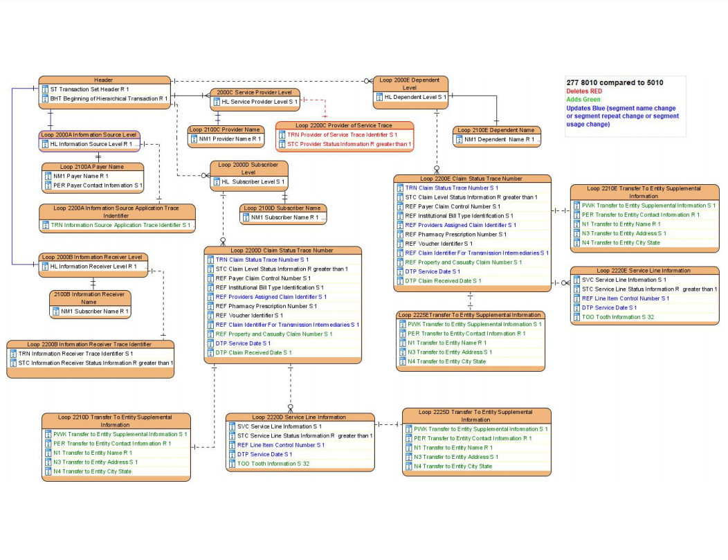Select the icon next to HL Subscriber Level
This screenshot has width=728, height=560.
(217, 181)
